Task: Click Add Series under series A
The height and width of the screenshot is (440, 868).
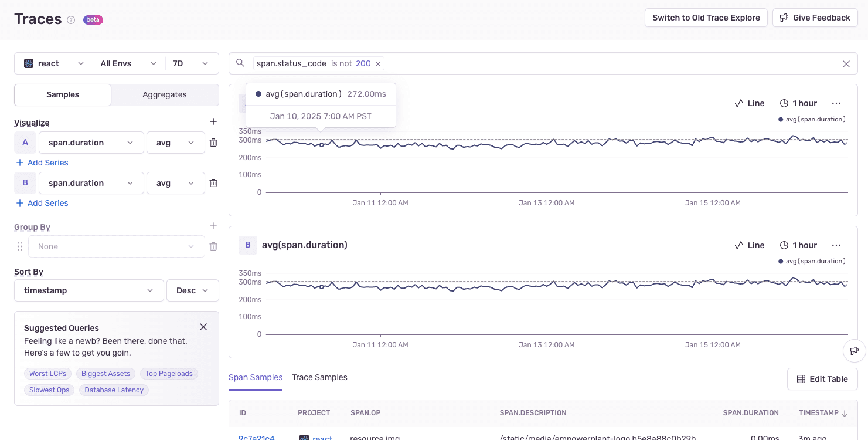Action: (x=42, y=162)
